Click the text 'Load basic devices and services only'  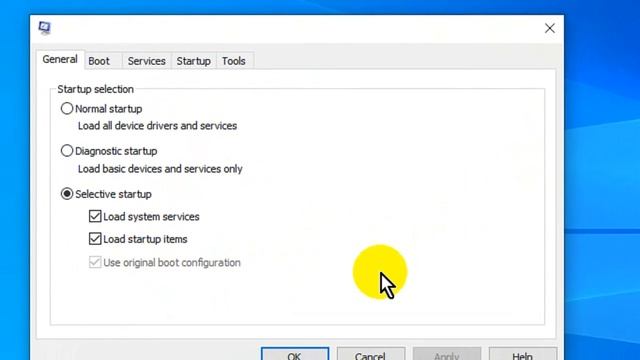(x=160, y=169)
